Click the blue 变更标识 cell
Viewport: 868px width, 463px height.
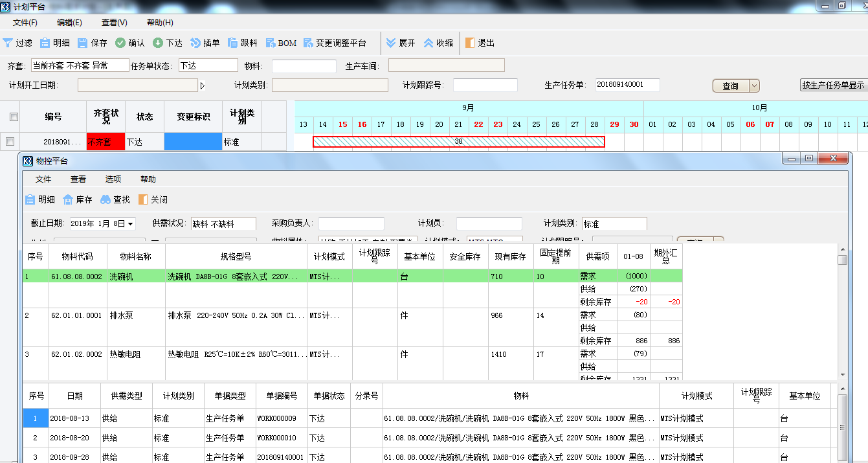pyautogui.click(x=193, y=141)
